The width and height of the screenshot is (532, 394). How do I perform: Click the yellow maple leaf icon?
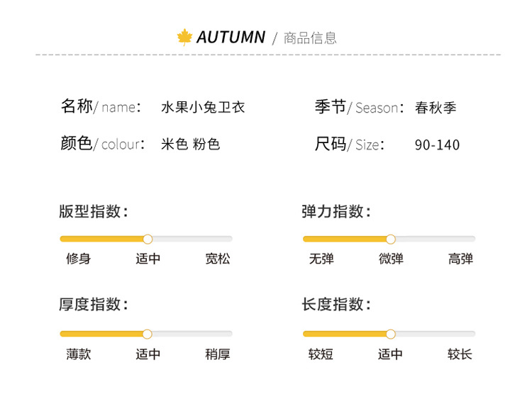pyautogui.click(x=185, y=38)
